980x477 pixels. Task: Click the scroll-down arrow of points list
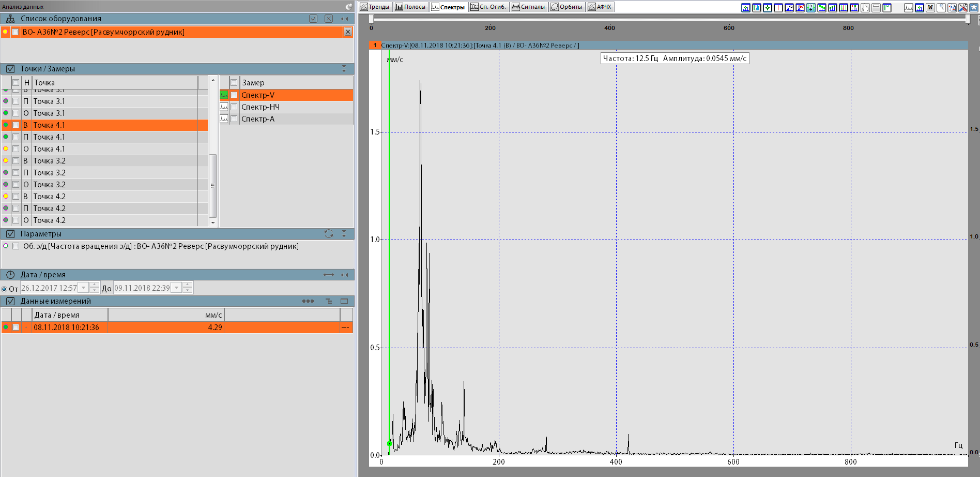coord(212,222)
